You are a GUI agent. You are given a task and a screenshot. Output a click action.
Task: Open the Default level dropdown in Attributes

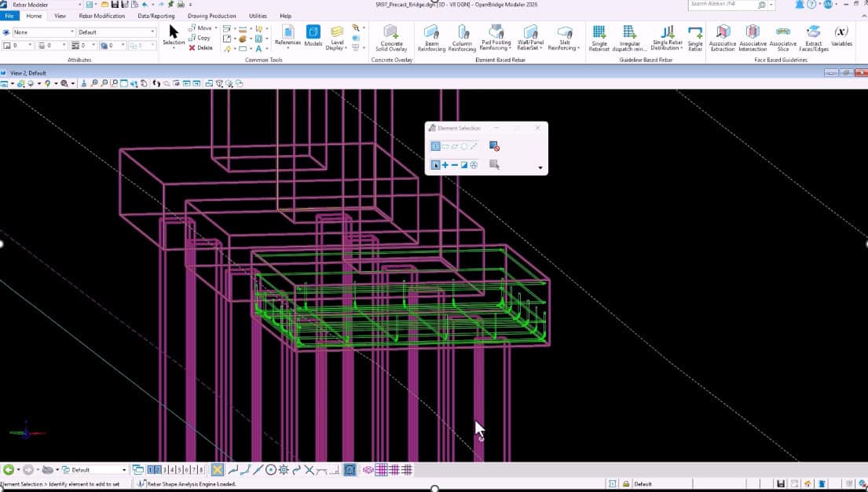pos(153,32)
